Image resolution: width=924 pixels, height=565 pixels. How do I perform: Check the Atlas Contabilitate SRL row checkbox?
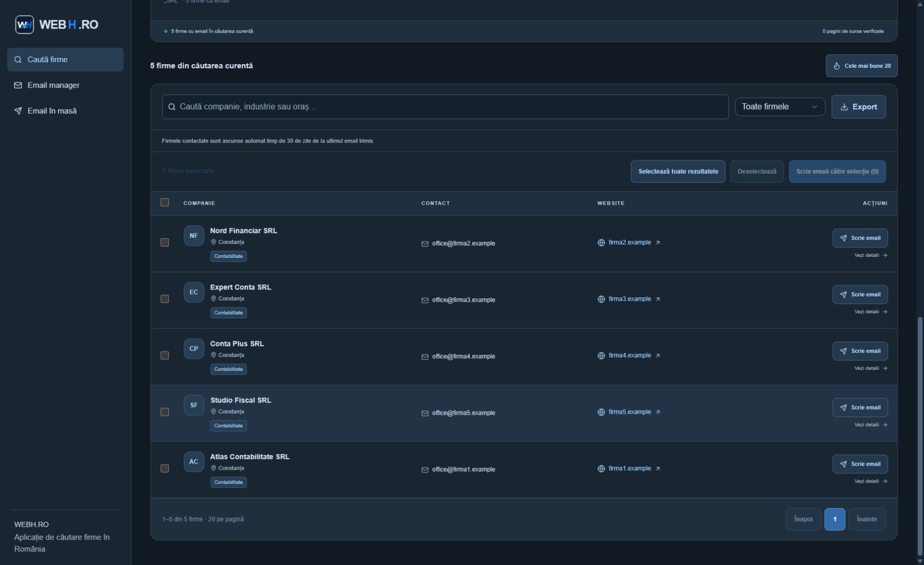pyautogui.click(x=165, y=468)
